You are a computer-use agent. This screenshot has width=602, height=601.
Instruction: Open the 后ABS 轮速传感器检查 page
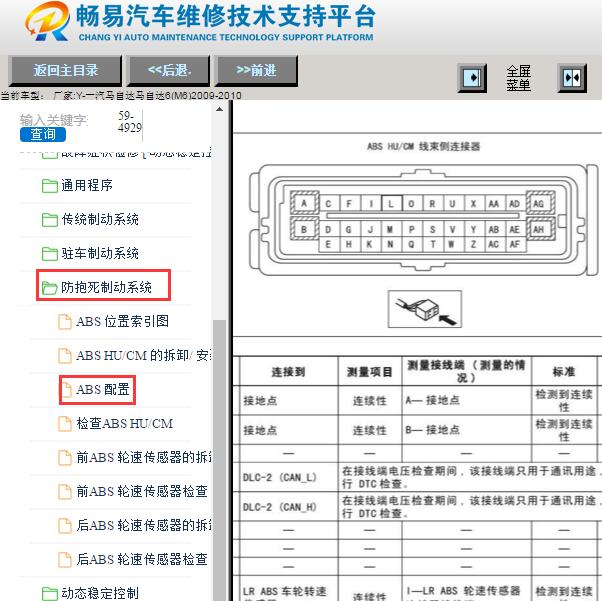(142, 560)
